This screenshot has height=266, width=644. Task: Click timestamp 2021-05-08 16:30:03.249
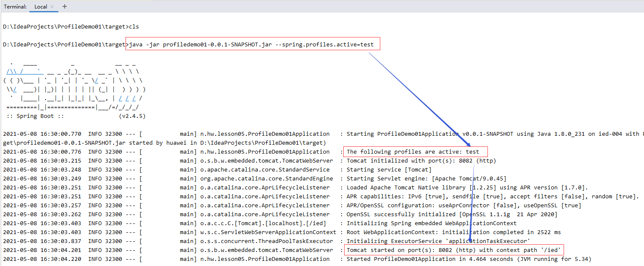click(x=42, y=178)
